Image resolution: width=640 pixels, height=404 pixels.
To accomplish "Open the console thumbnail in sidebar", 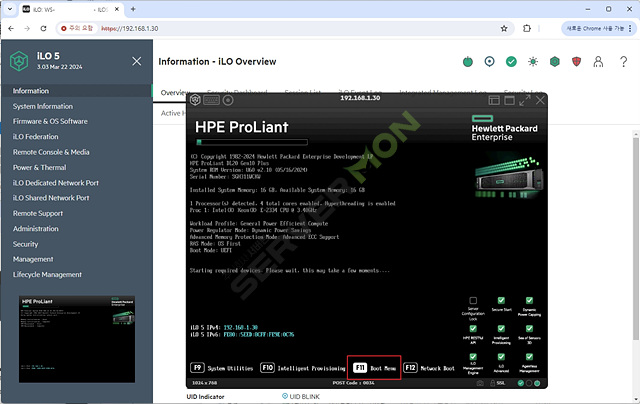I will click(x=77, y=339).
